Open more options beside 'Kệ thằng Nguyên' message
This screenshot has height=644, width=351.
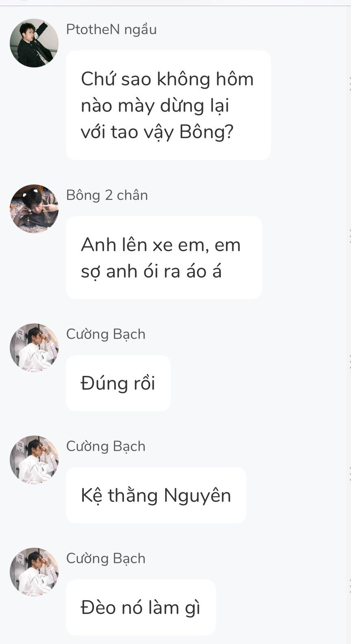pyautogui.click(x=349, y=474)
